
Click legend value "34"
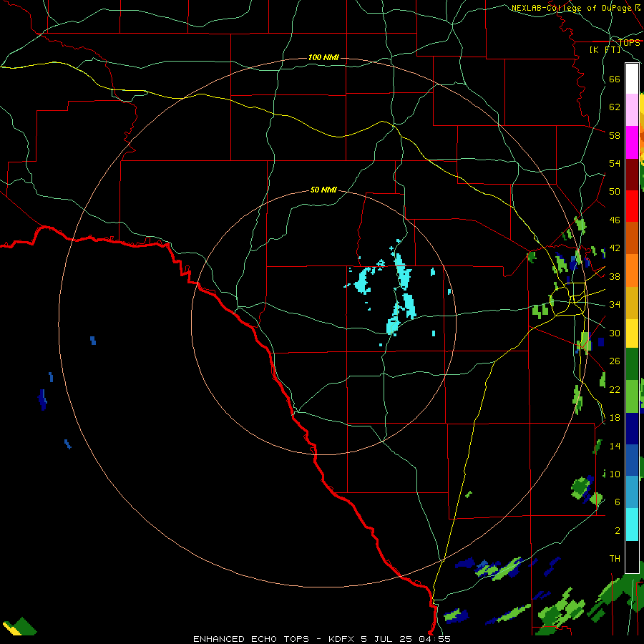(x=615, y=304)
